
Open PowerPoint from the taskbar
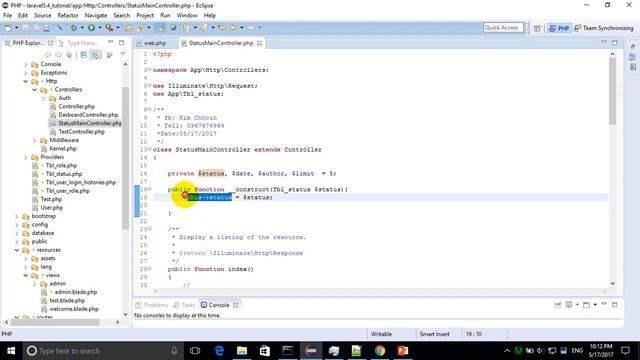point(402,351)
